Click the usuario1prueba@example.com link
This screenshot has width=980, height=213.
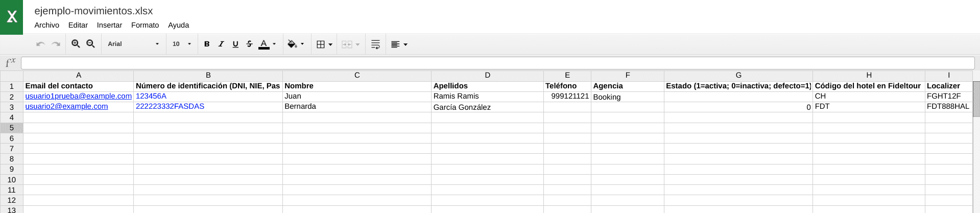pyautogui.click(x=78, y=96)
